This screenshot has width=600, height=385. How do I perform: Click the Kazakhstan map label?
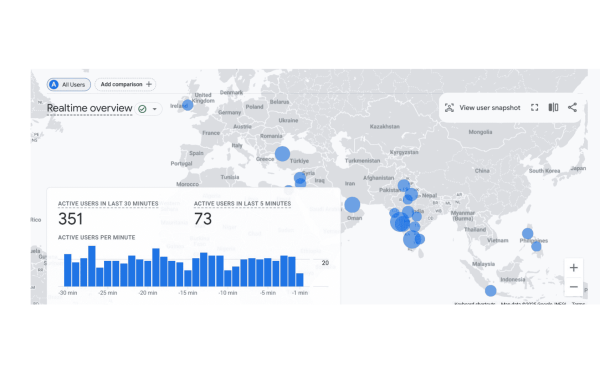(385, 127)
